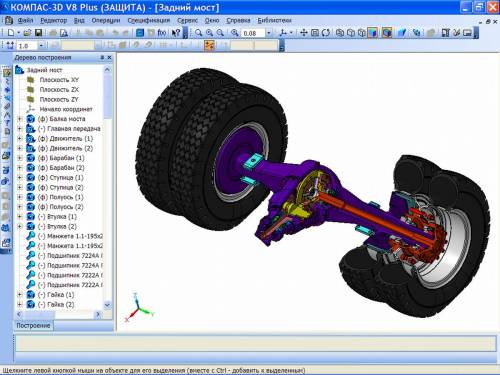Expand the Балка моста tree node
The height and width of the screenshot is (375, 500).
19,119
